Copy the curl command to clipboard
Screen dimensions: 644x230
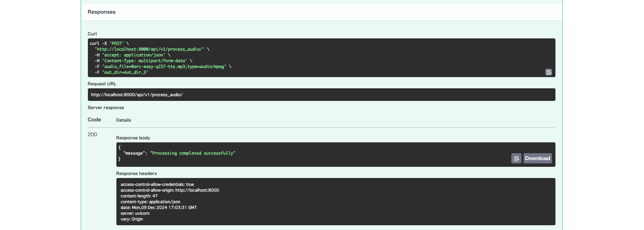(548, 72)
